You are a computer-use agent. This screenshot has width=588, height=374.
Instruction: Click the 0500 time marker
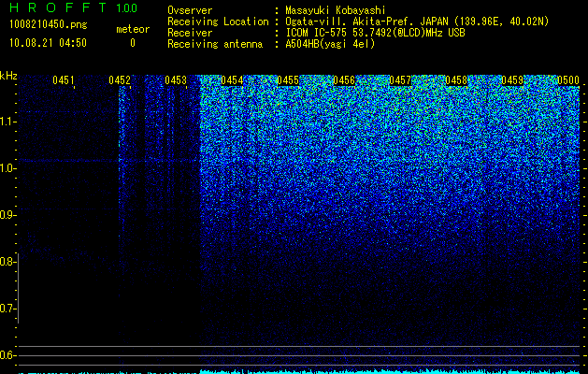[568, 80]
